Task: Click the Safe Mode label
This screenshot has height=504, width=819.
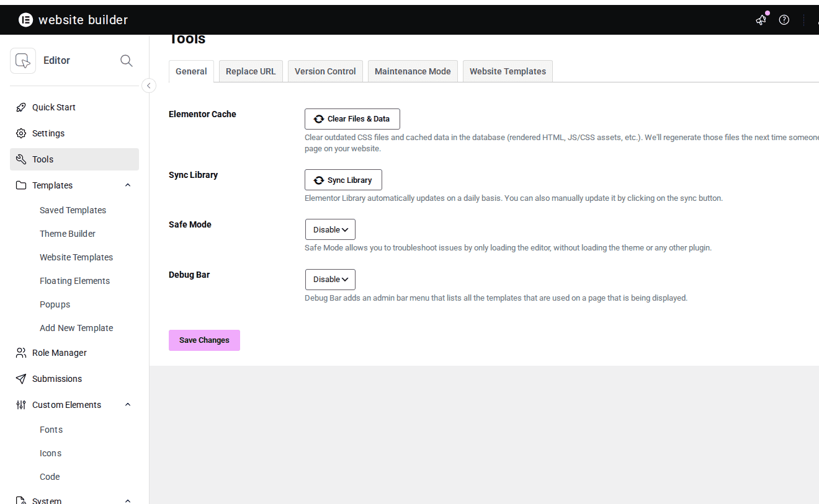Action: point(190,224)
